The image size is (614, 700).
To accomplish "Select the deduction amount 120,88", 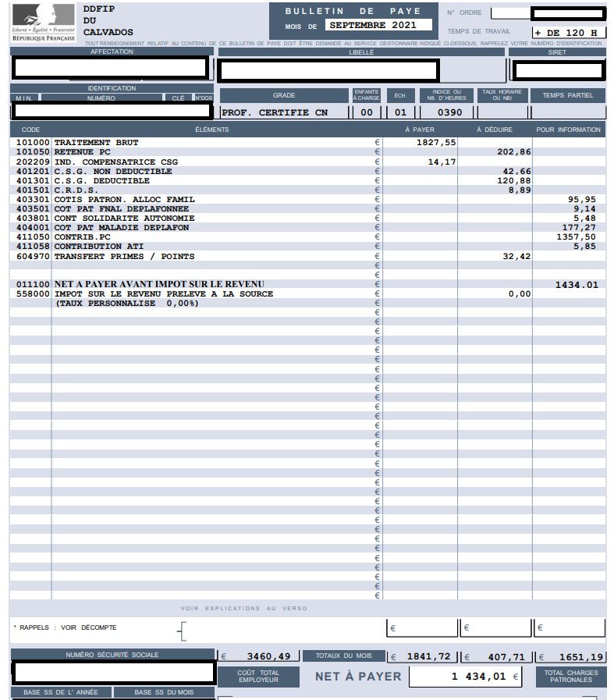I will pyautogui.click(x=514, y=180).
